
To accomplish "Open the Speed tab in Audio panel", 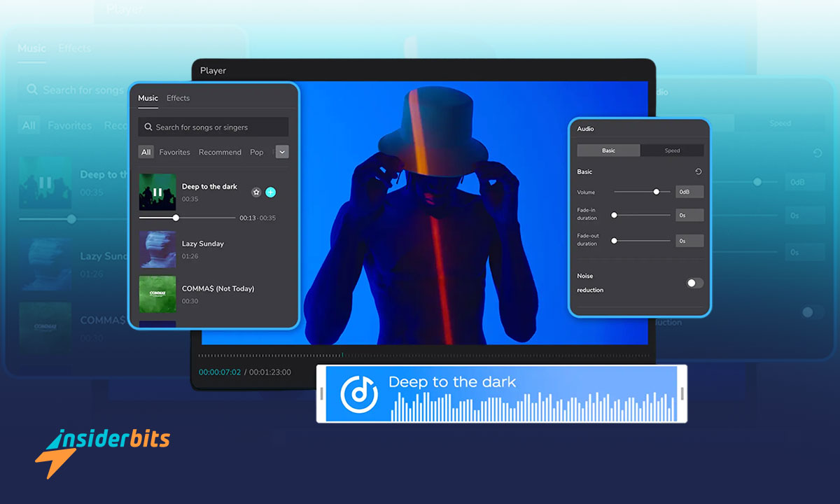I will click(672, 150).
